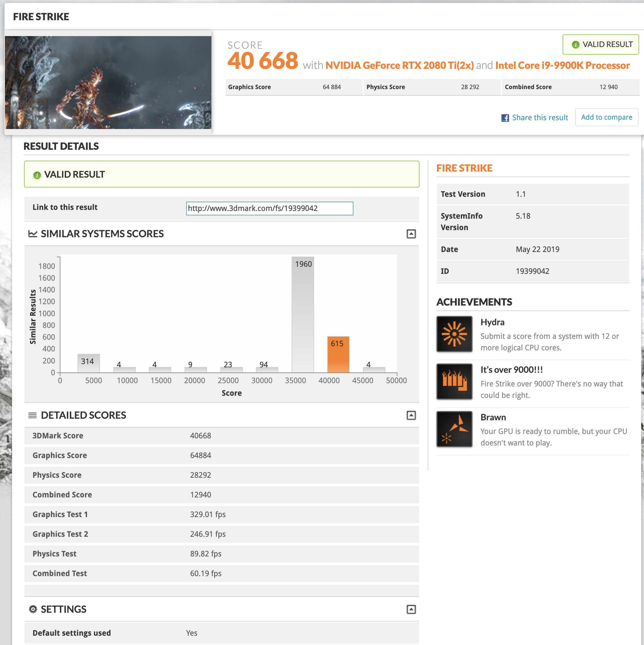Click the Date May 22 2019 value
The width and height of the screenshot is (644, 645).
[x=537, y=249]
